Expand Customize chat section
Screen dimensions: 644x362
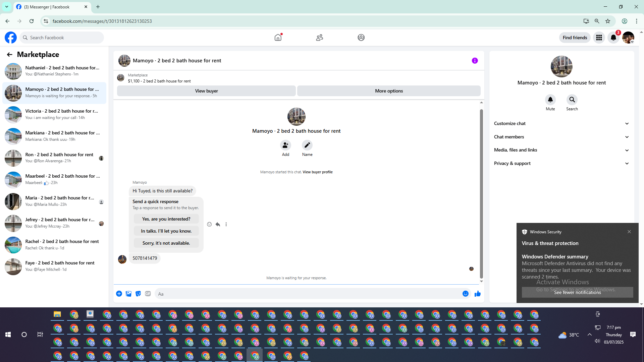[561, 124]
